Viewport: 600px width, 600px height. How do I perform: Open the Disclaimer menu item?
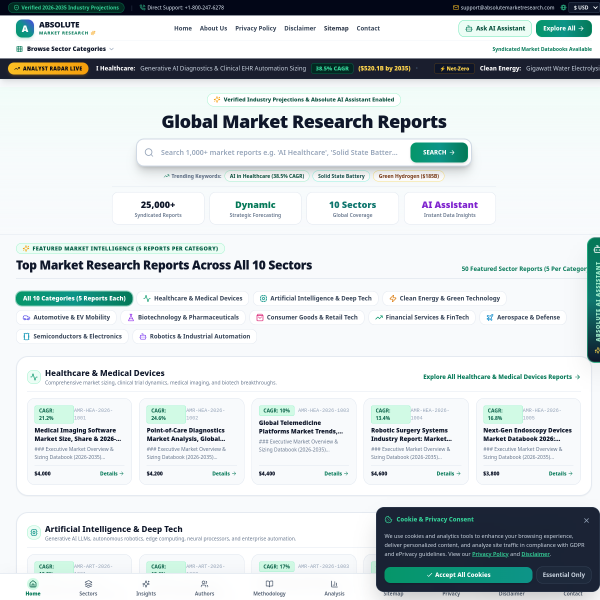coord(300,28)
